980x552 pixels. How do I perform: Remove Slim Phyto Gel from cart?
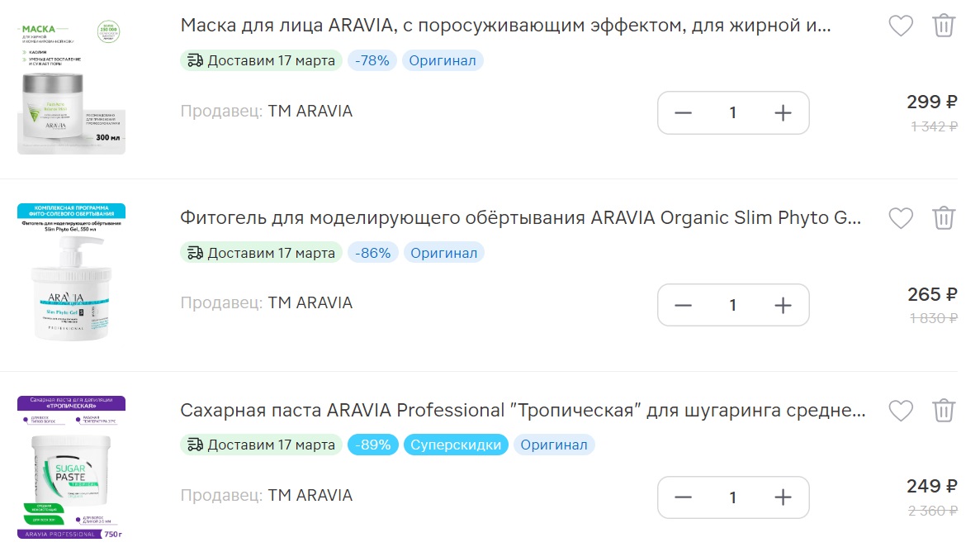click(944, 218)
